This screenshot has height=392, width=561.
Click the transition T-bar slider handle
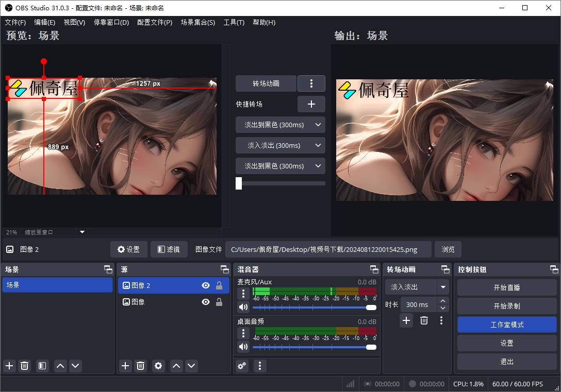click(x=239, y=183)
